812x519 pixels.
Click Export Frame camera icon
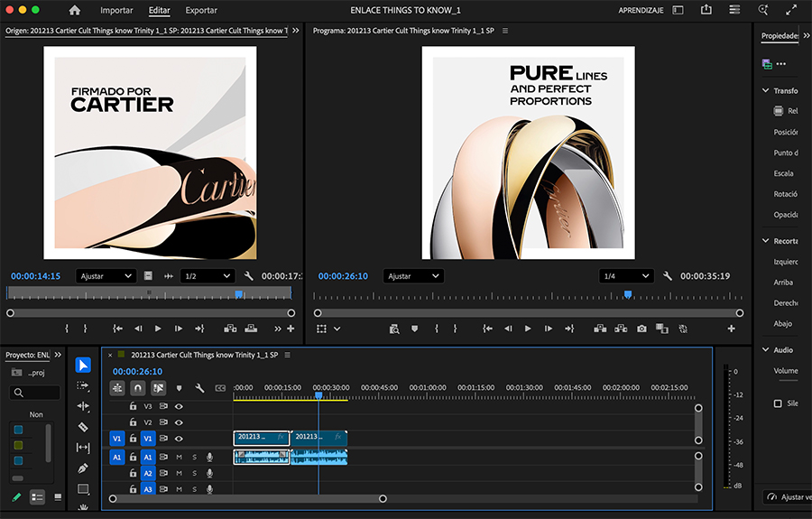[641, 329]
